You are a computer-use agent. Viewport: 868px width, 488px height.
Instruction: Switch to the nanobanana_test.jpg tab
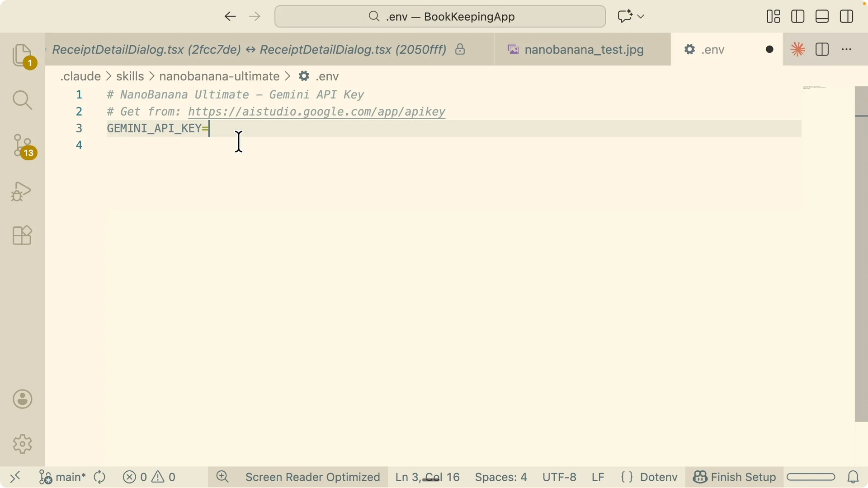tap(583, 49)
